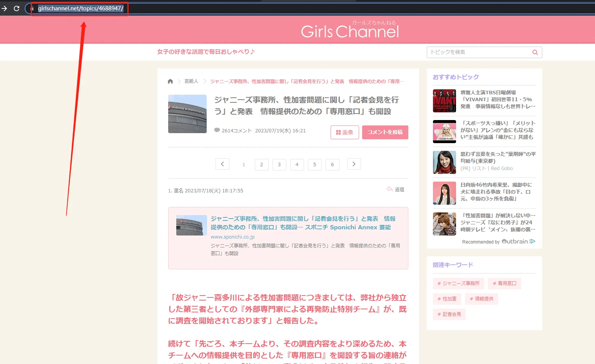Go to next page with right chevron
The image size is (595, 364).
point(354,164)
